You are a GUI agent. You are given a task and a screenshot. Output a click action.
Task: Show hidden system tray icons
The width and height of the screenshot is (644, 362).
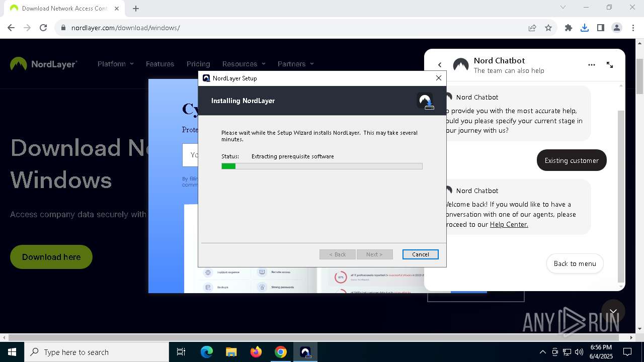(x=542, y=352)
